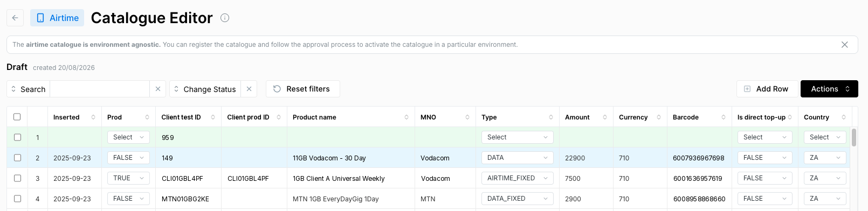Image resolution: width=868 pixels, height=211 pixels.
Task: Sort by Client prod ID column
Action: coord(279,117)
